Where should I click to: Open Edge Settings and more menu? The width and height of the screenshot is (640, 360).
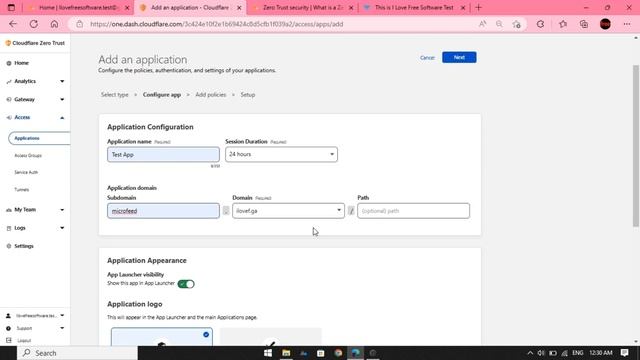pos(627,24)
